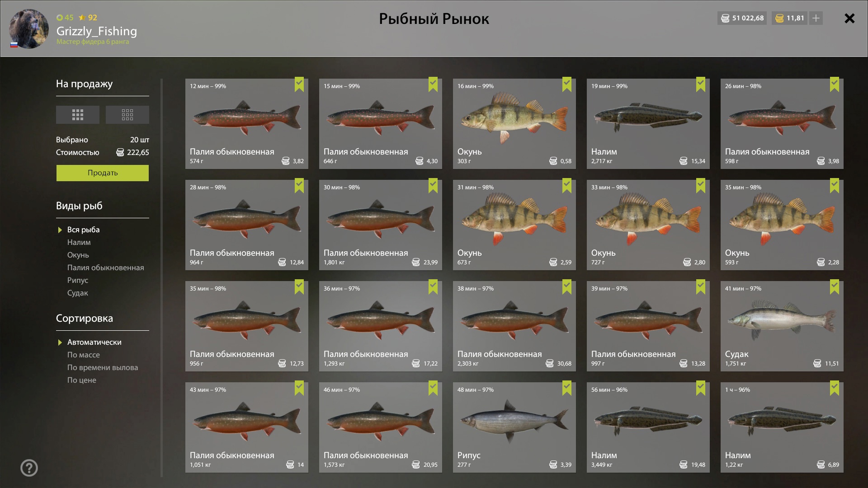The width and height of the screenshot is (868, 488).
Task: Show only Судак fish
Action: pyautogui.click(x=78, y=293)
